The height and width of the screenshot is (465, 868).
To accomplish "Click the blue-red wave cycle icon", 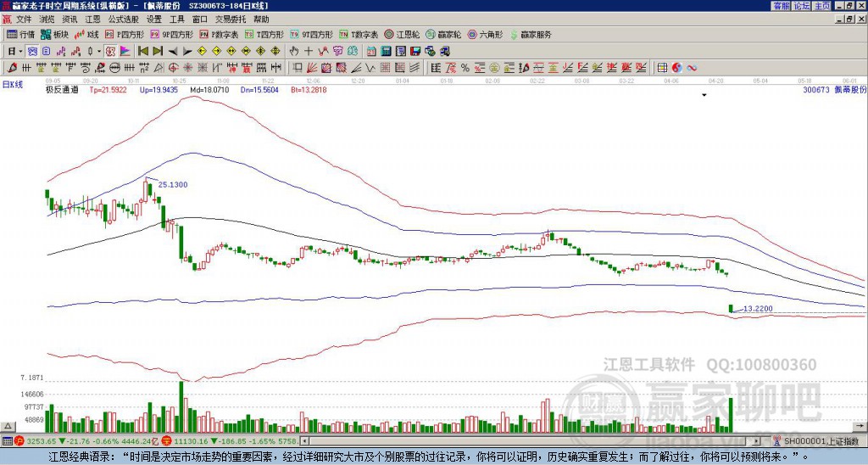I will pos(692,68).
